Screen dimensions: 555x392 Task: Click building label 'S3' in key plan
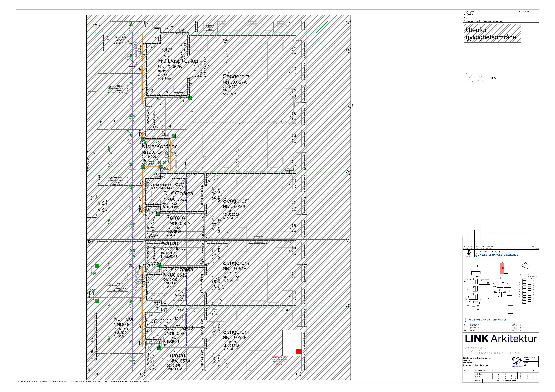(x=488, y=291)
